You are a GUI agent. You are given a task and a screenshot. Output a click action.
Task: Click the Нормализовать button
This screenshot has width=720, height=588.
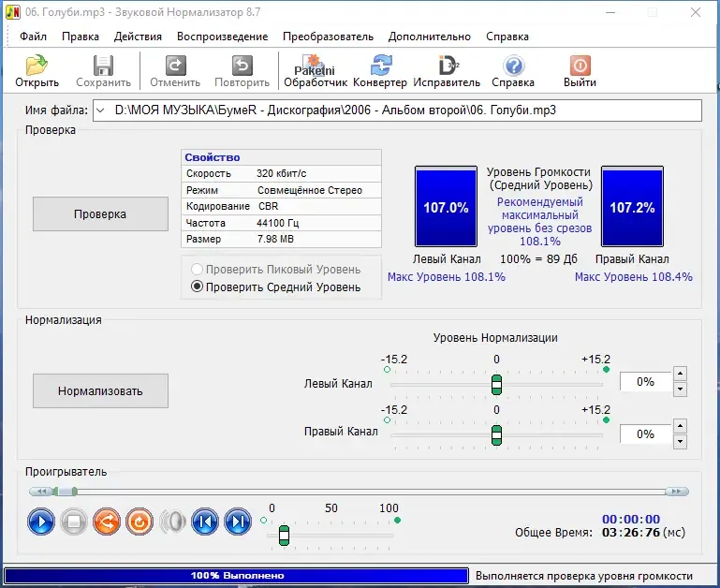pos(100,391)
